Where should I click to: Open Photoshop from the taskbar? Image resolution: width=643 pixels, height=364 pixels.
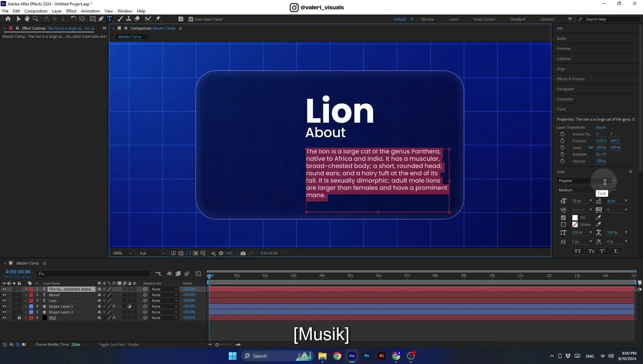[x=367, y=356]
